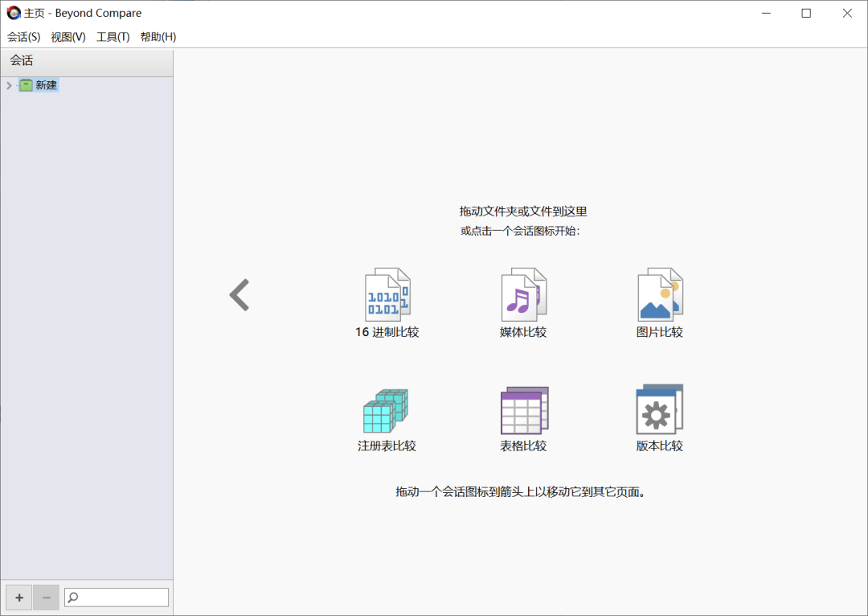Open the 注册表比较 registry compare icon
Image resolution: width=868 pixels, height=616 pixels.
(386, 410)
